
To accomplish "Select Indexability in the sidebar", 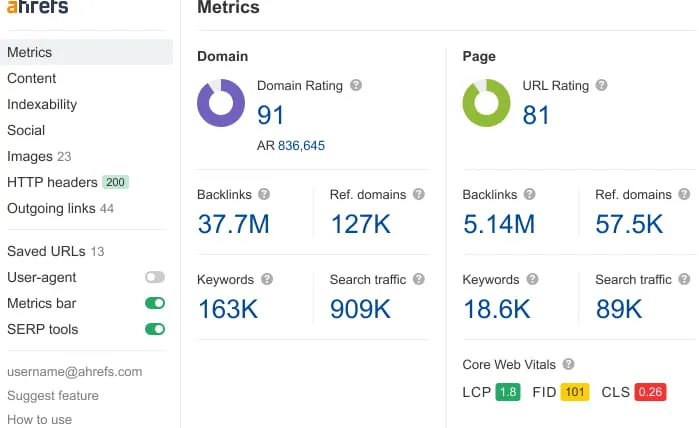I will coord(42,104).
